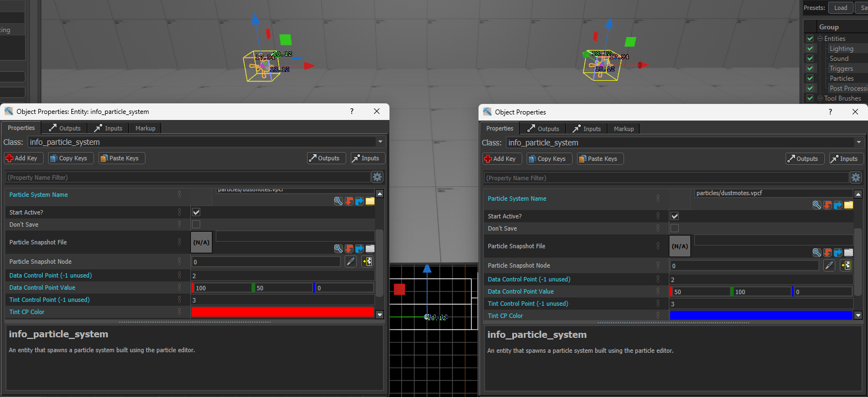Click help question mark in left Object Properties window

352,111
